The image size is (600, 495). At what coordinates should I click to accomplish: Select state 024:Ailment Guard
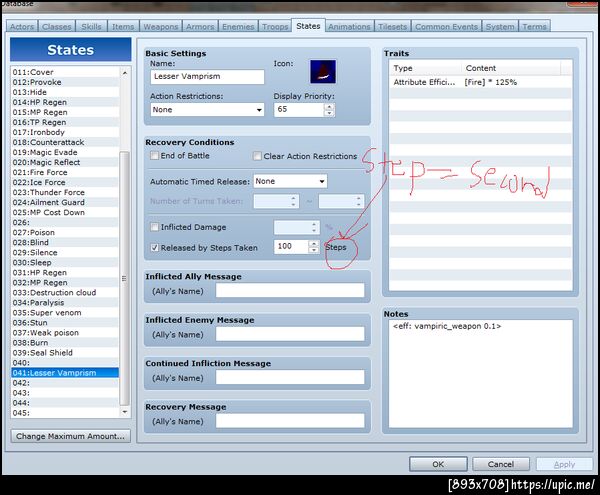[x=65, y=202]
